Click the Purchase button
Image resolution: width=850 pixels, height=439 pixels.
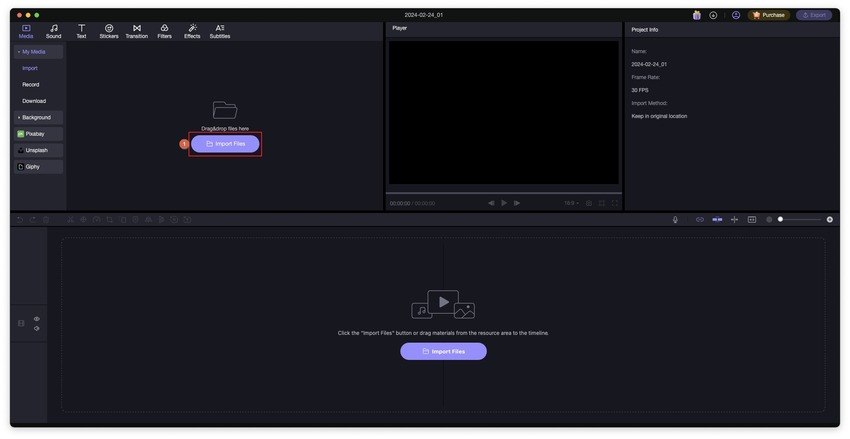tap(769, 15)
